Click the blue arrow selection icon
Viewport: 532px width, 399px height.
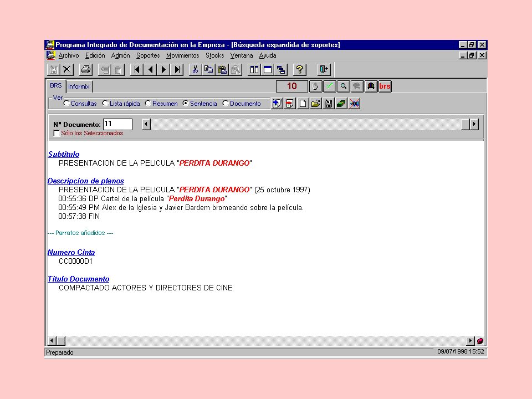(277, 104)
